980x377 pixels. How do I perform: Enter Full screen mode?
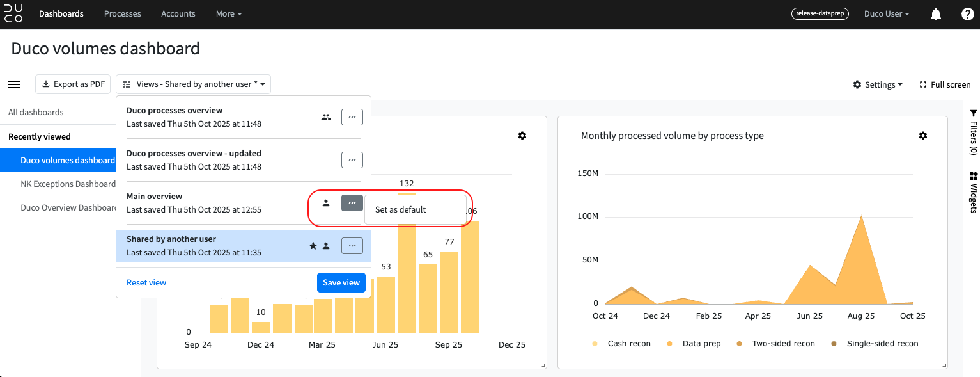tap(945, 84)
